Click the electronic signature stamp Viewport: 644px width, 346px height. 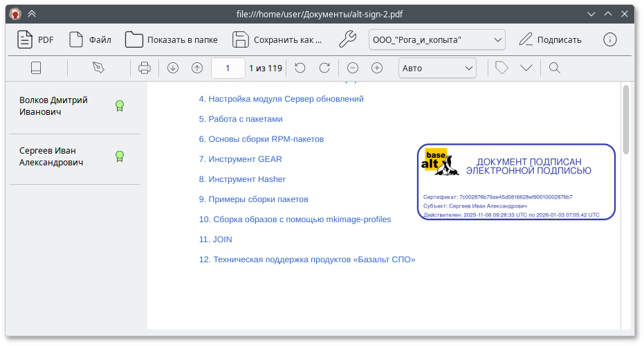click(516, 181)
